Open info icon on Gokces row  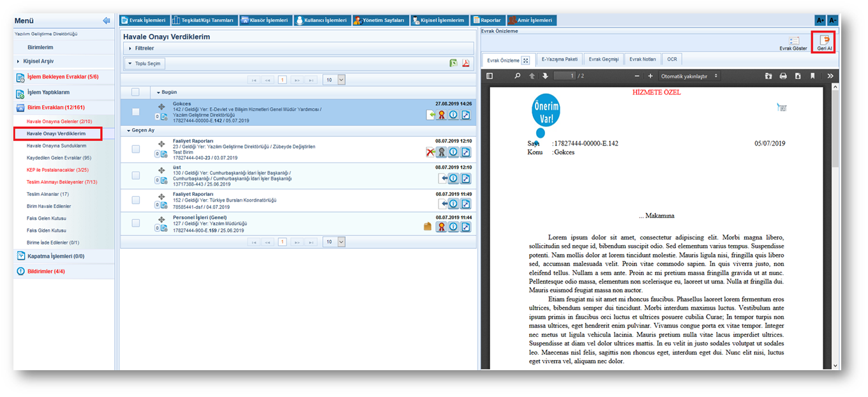click(453, 115)
